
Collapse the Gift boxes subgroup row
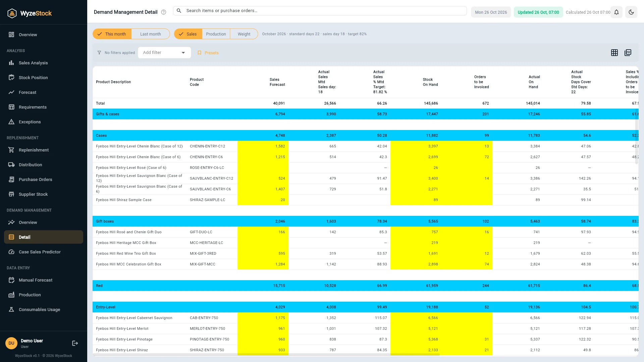[x=366, y=221]
